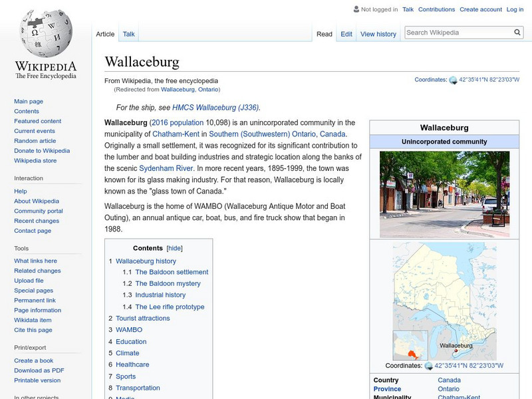Open Community portal link
This screenshot has width=532, height=399.
(x=39, y=211)
